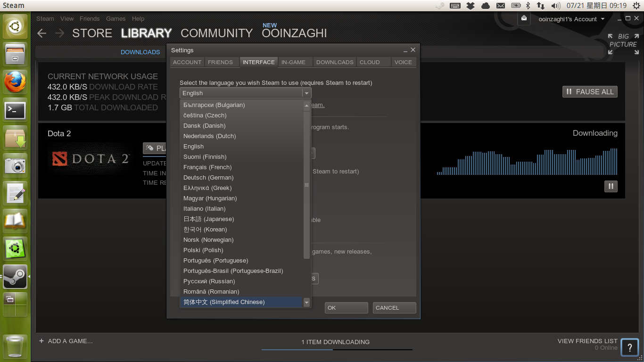Screen dimensions: 644x362
Task: Click the 1 ITEM DOWNLOADING status
Action: (x=336, y=342)
